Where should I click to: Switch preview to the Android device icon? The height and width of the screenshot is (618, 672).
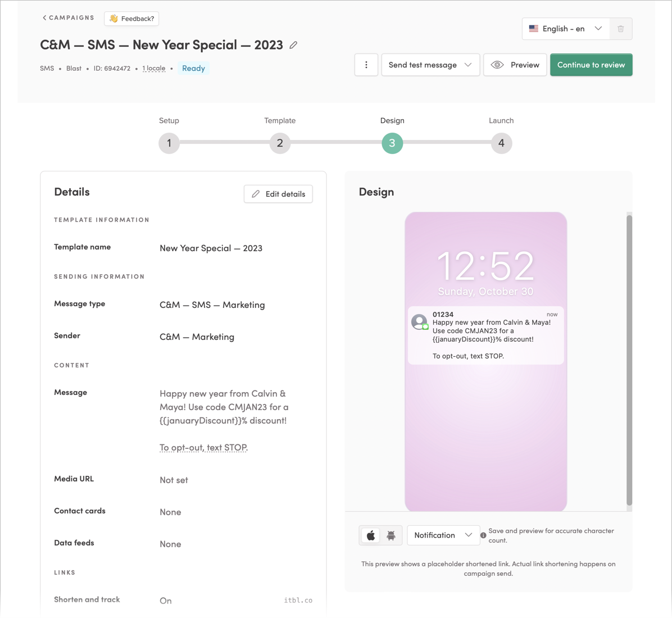tap(391, 535)
